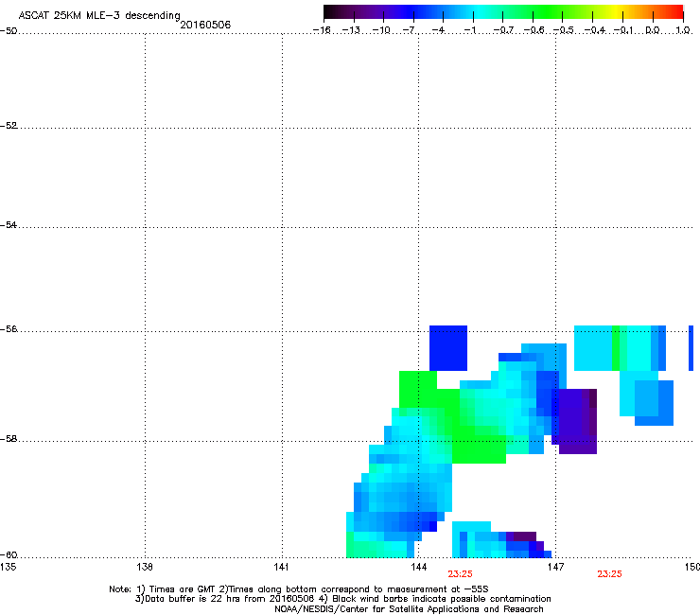Viewport: 700px width, 615px height.
Task: Click the longitude label 135
Action: pyautogui.click(x=8, y=567)
